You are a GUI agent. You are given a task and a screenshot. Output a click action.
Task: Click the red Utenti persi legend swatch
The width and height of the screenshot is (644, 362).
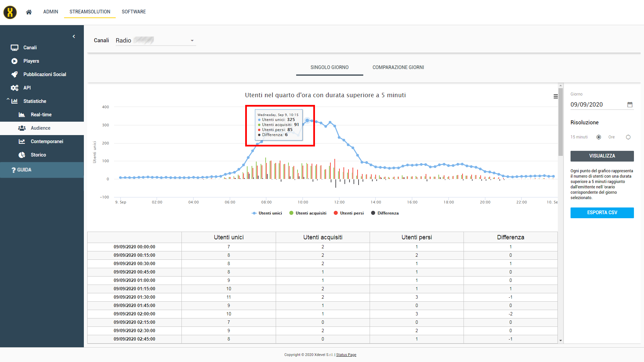click(x=336, y=213)
